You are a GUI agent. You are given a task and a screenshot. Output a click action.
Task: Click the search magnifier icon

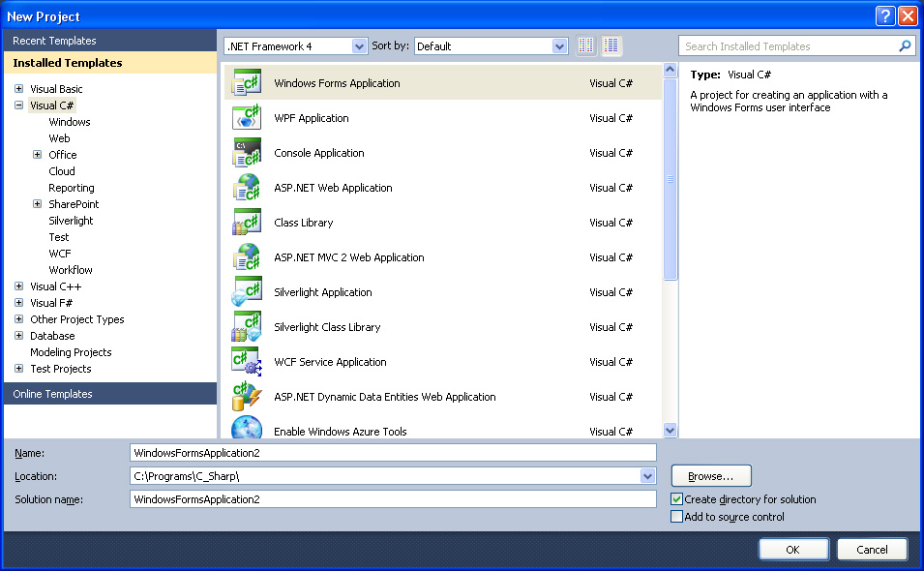coord(905,45)
